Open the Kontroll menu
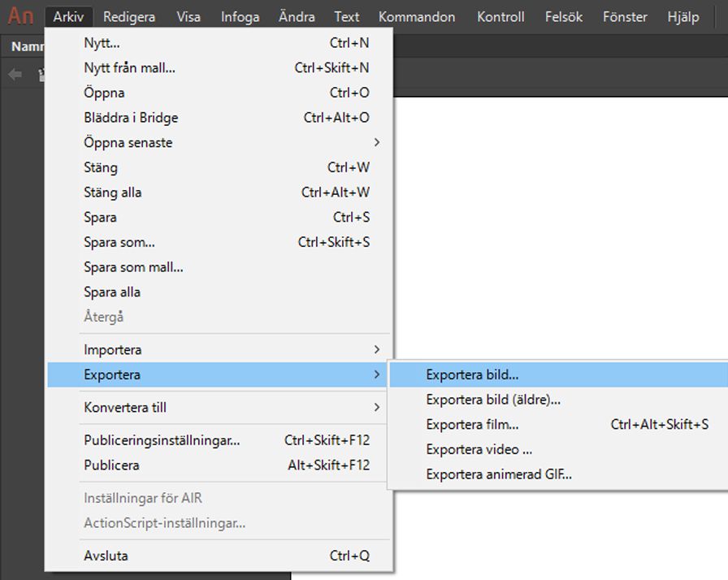Screen dimensions: 728x580 (x=500, y=16)
